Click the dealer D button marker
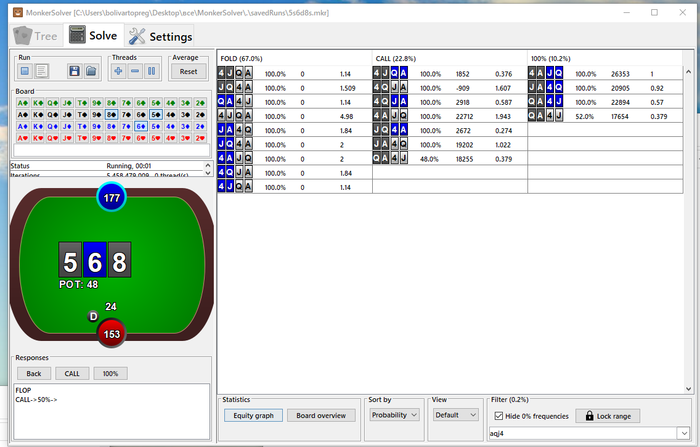 click(x=93, y=317)
